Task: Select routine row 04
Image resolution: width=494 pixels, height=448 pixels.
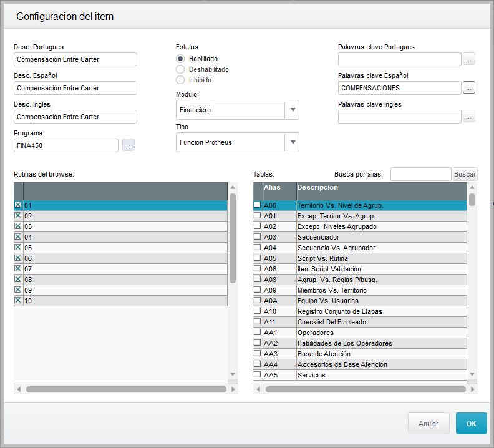Action: point(120,237)
